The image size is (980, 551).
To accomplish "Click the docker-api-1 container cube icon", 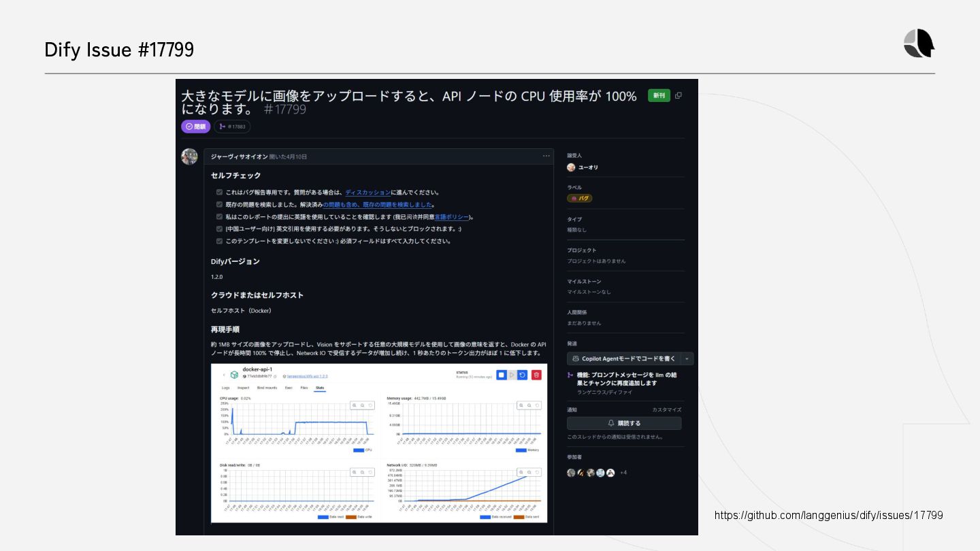I will 234,375.
